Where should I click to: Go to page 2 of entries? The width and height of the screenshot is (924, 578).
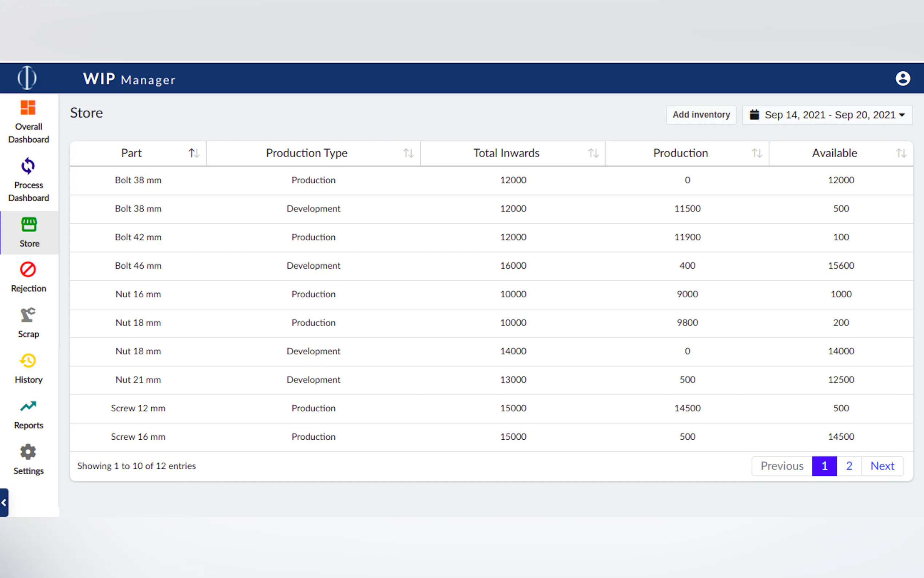(x=849, y=466)
